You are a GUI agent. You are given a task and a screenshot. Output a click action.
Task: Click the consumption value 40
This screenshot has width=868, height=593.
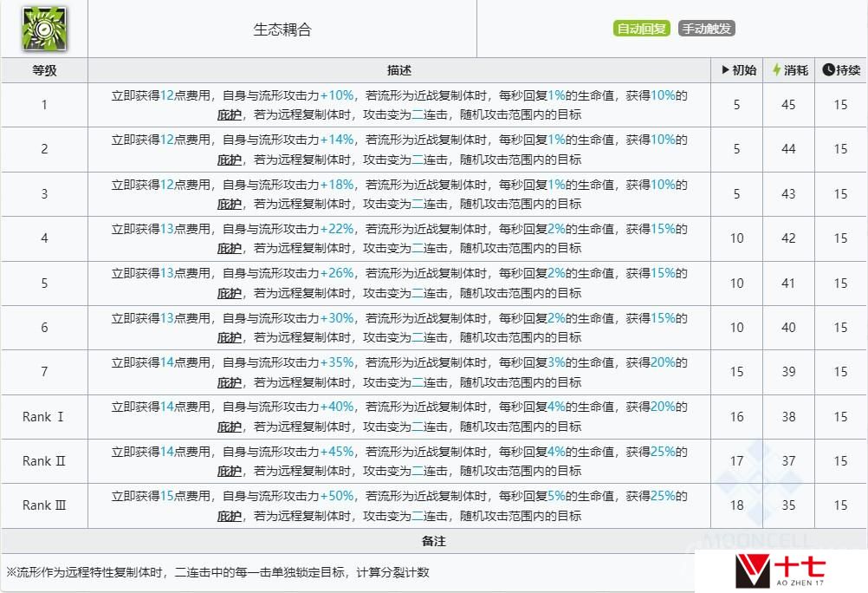pos(789,328)
